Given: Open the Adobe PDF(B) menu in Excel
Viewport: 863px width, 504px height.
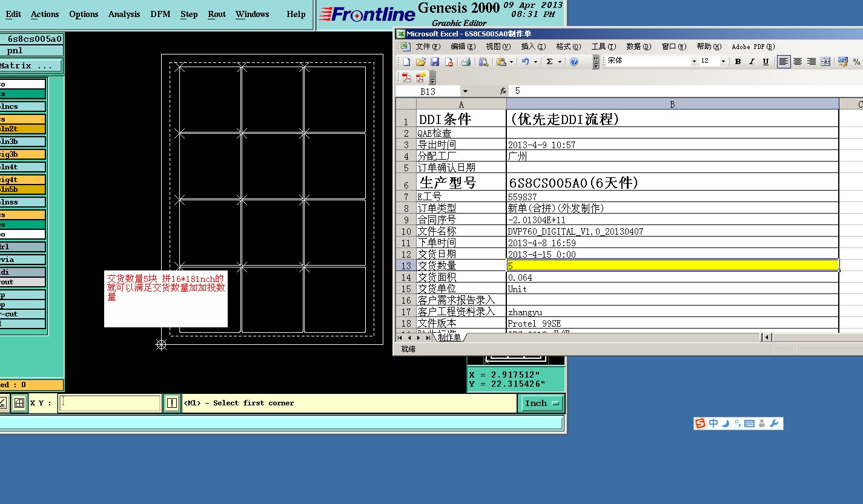Looking at the screenshot, I should [x=753, y=47].
